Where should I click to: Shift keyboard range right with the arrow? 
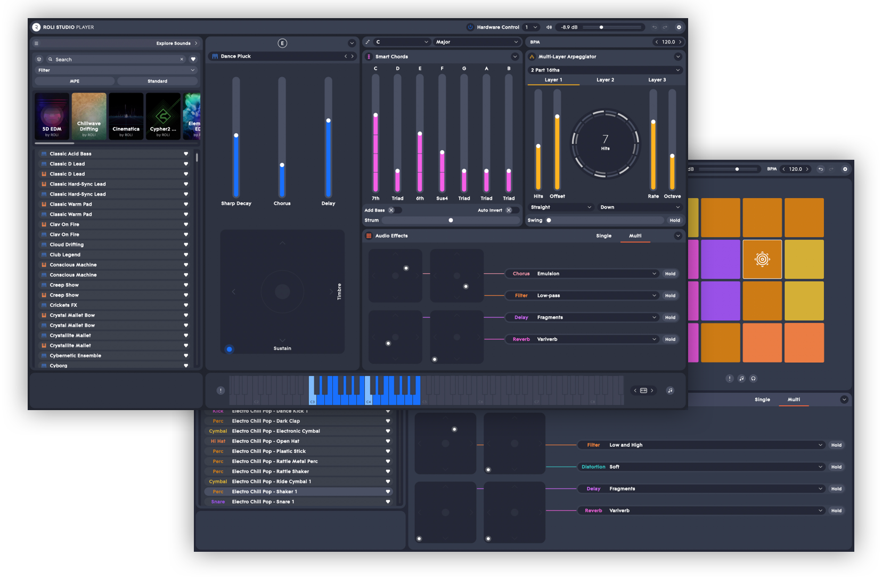click(x=652, y=390)
